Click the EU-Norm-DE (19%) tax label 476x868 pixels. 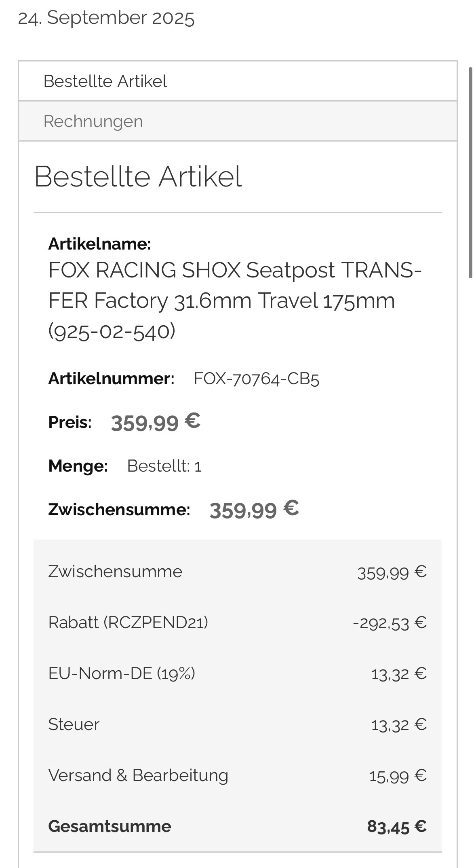pos(122,673)
